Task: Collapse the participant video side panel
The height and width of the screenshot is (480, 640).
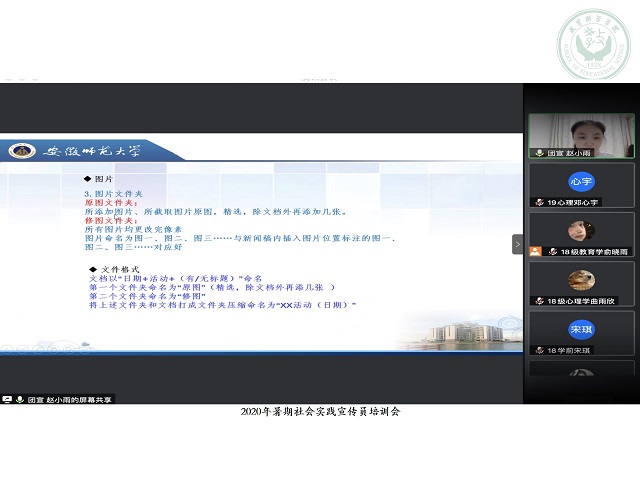Action: click(x=518, y=244)
